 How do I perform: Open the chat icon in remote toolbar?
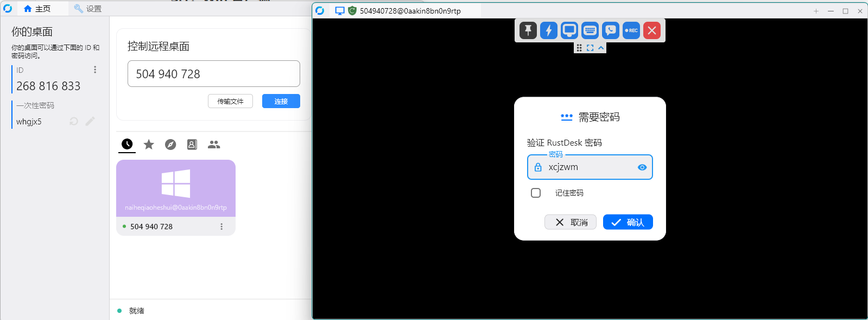coord(611,30)
